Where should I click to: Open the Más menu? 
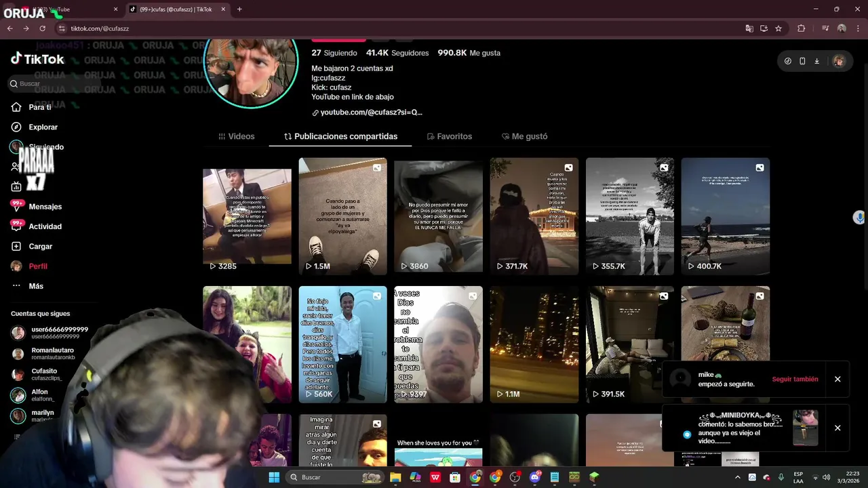point(27,286)
